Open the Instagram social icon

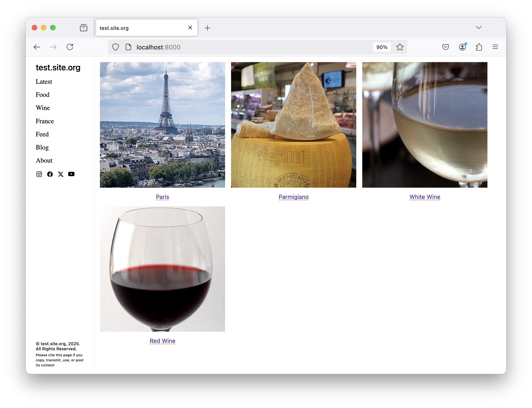coord(39,174)
